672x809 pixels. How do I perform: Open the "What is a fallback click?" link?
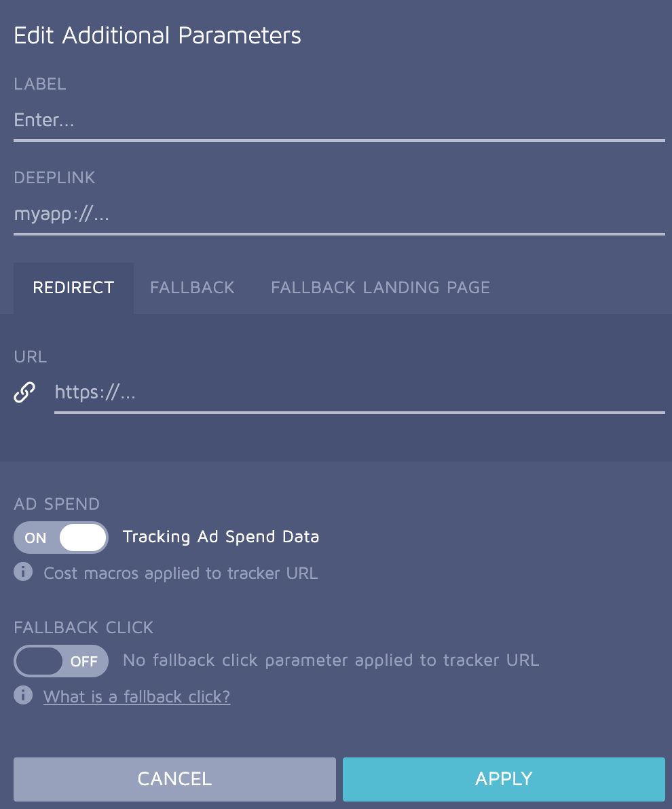click(x=136, y=696)
